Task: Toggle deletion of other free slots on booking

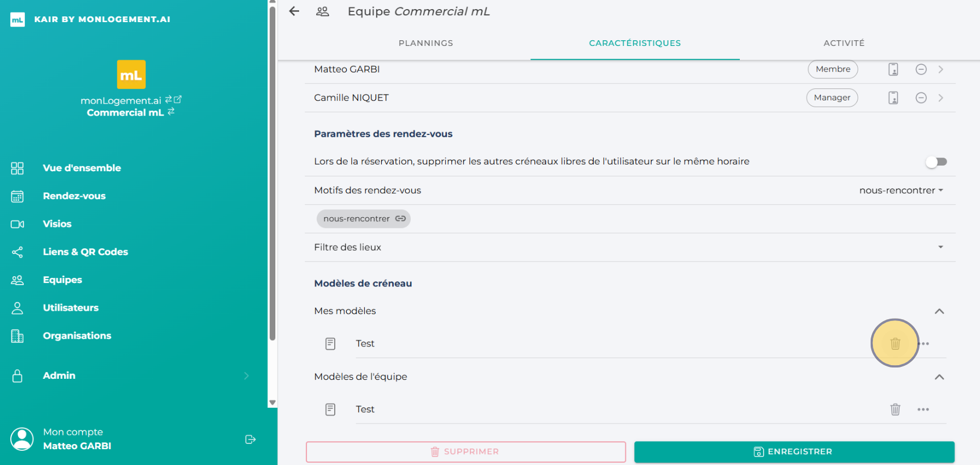Action: [936, 162]
